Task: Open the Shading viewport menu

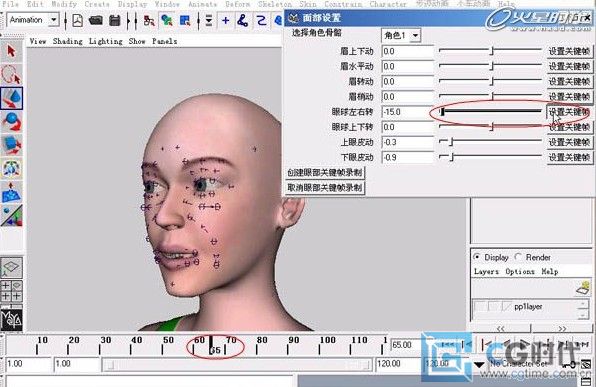Action: tap(68, 41)
